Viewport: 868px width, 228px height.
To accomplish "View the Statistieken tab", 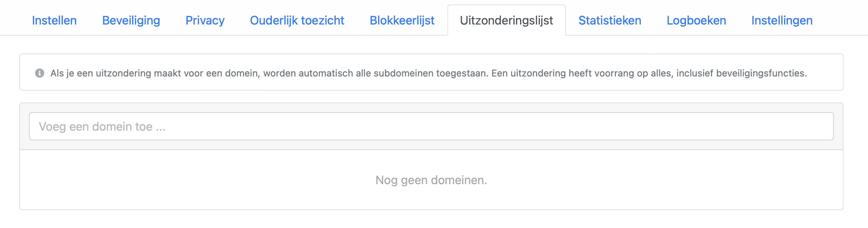I will pyautogui.click(x=610, y=20).
